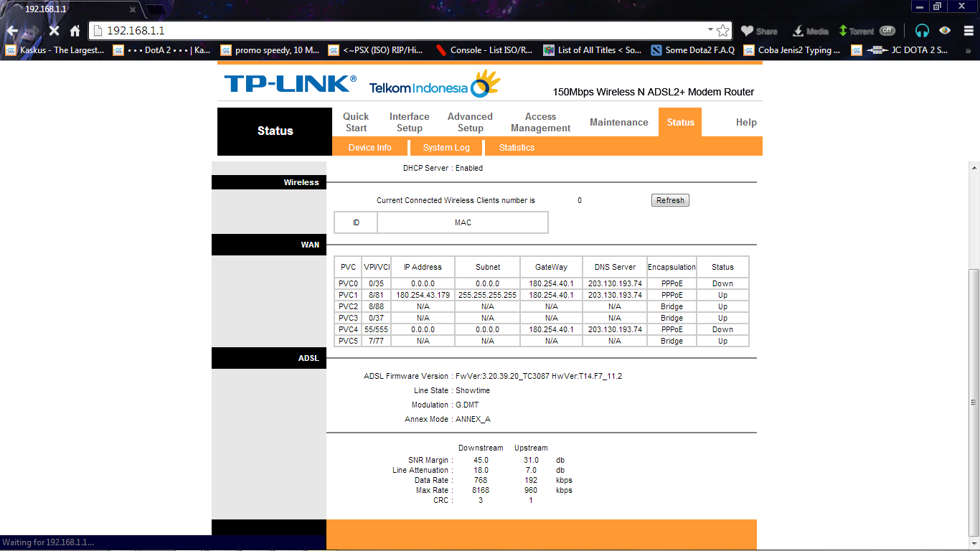Screen dimensions: 980x551
Task: Switch to the Maintenance tab
Action: pos(618,122)
